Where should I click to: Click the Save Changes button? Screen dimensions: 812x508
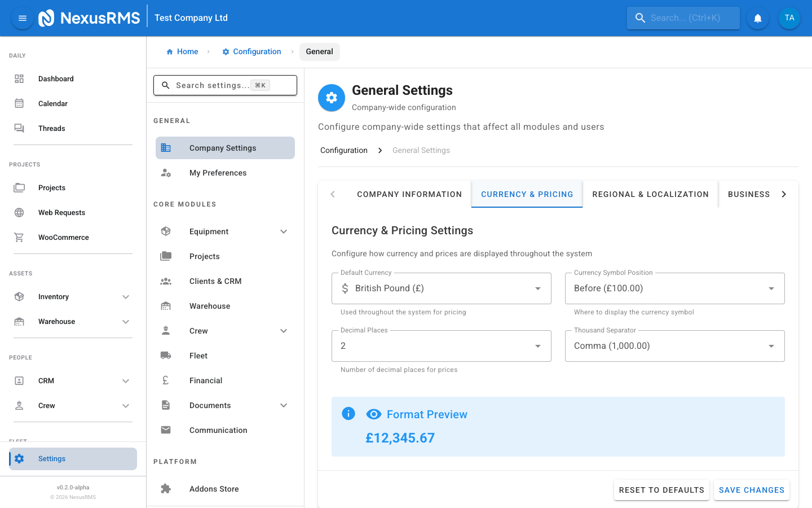click(751, 490)
